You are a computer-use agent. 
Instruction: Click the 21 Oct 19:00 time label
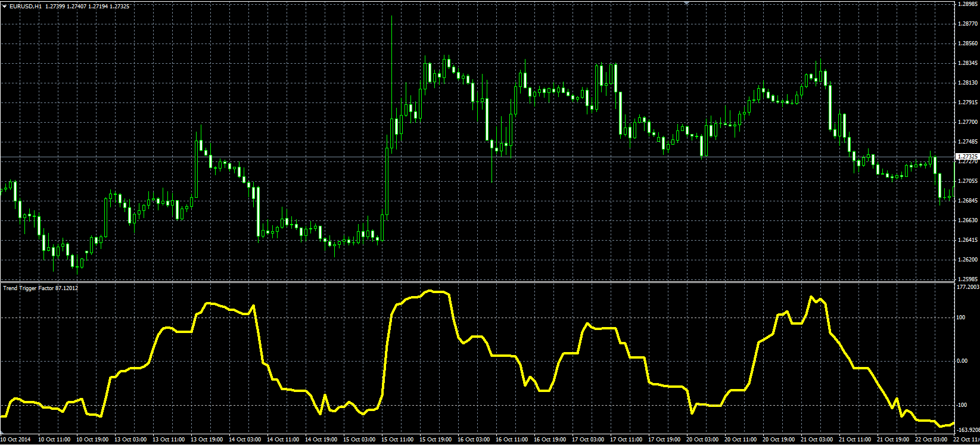click(x=893, y=440)
